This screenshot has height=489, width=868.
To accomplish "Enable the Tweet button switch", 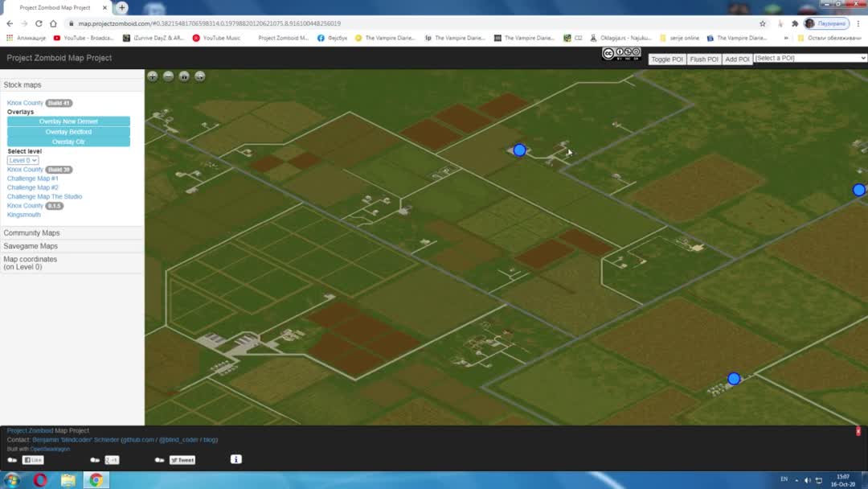I will [x=159, y=460].
